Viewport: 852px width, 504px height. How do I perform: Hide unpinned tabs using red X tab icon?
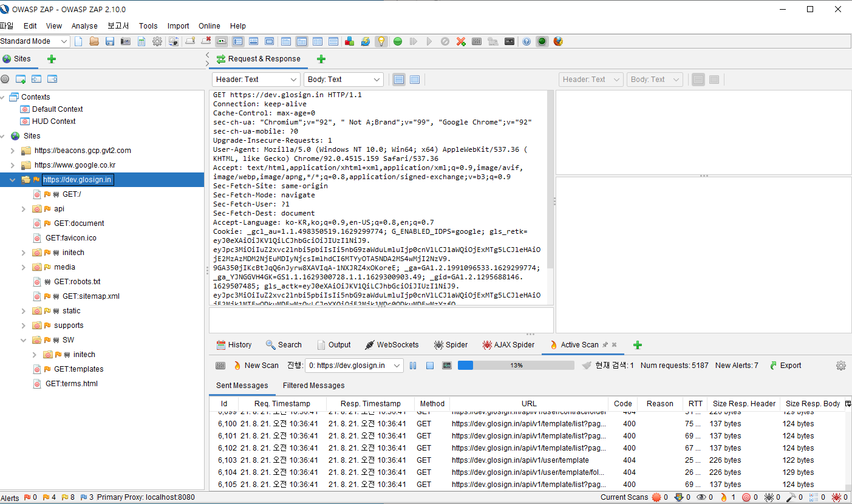pyautogui.click(x=206, y=41)
